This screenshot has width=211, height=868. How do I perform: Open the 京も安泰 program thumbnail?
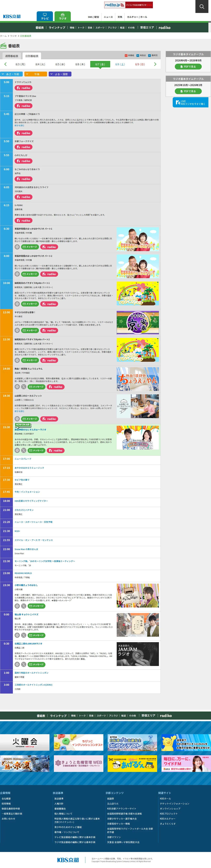point(138,323)
